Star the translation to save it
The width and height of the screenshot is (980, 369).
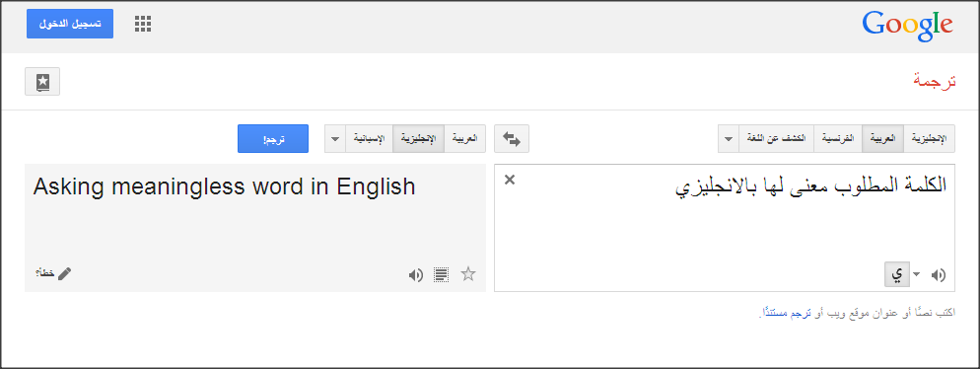[x=468, y=274]
